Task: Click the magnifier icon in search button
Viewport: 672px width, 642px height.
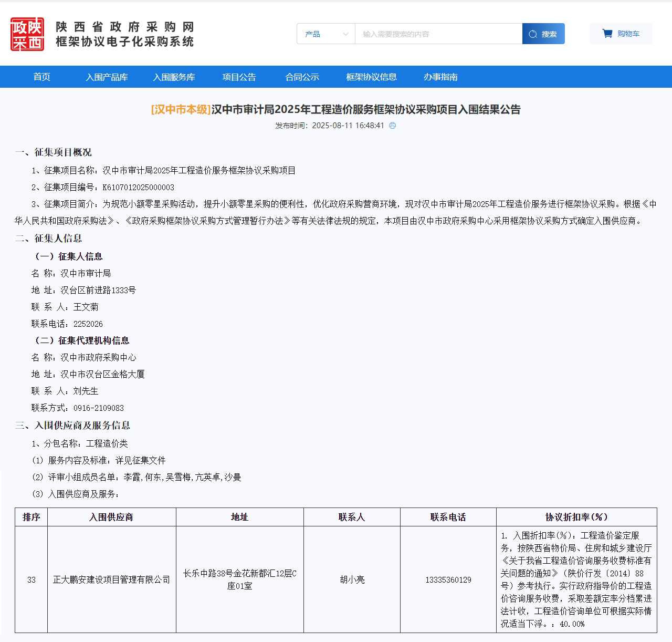Action: coord(533,34)
